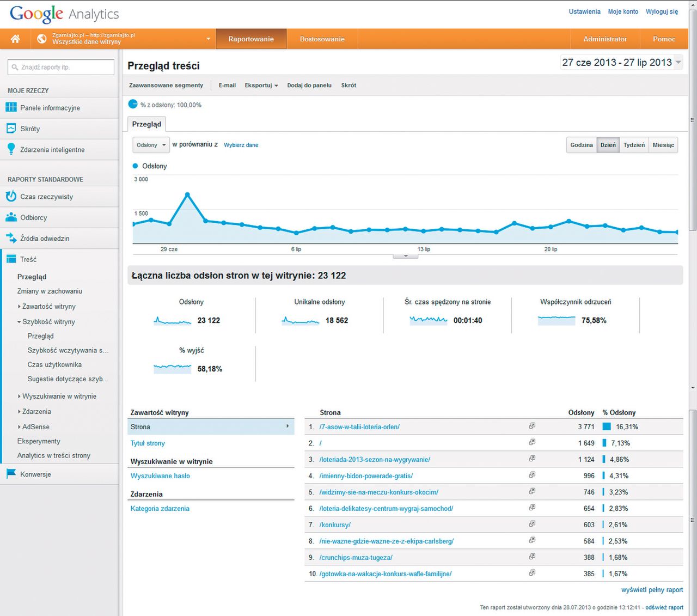Open external link icon for /7-asow-w-talii-loteria-orlen/

pos(532,426)
